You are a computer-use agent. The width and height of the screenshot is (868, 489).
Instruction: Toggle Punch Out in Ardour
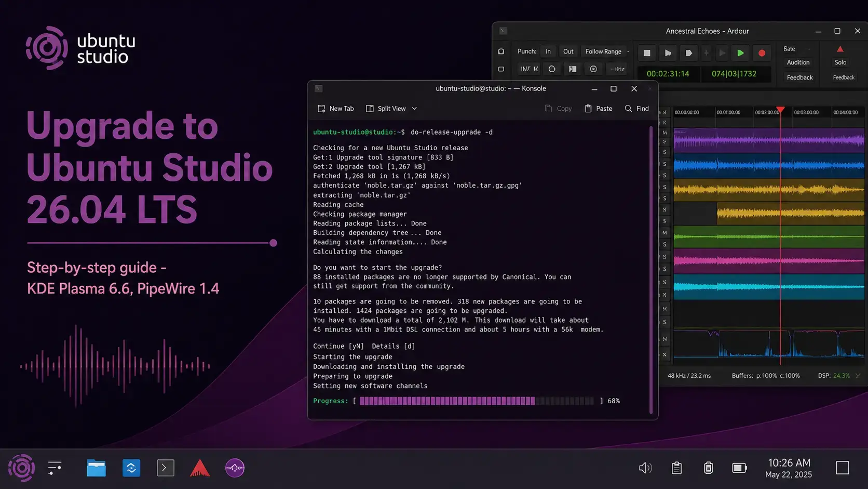click(568, 51)
